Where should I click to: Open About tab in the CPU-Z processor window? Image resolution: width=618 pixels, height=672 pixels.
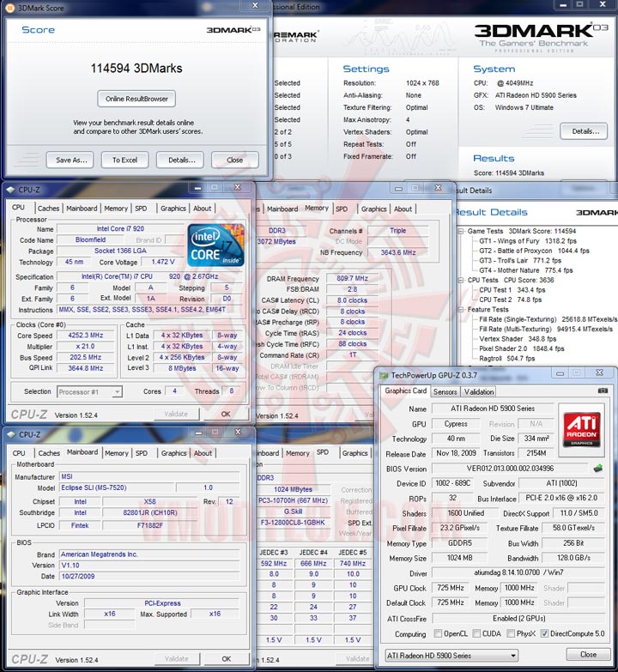202,209
